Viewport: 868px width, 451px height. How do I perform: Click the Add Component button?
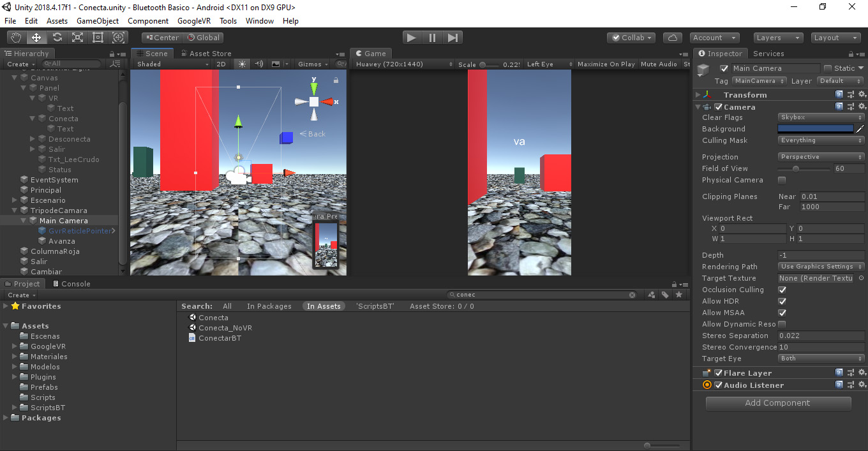[778, 403]
